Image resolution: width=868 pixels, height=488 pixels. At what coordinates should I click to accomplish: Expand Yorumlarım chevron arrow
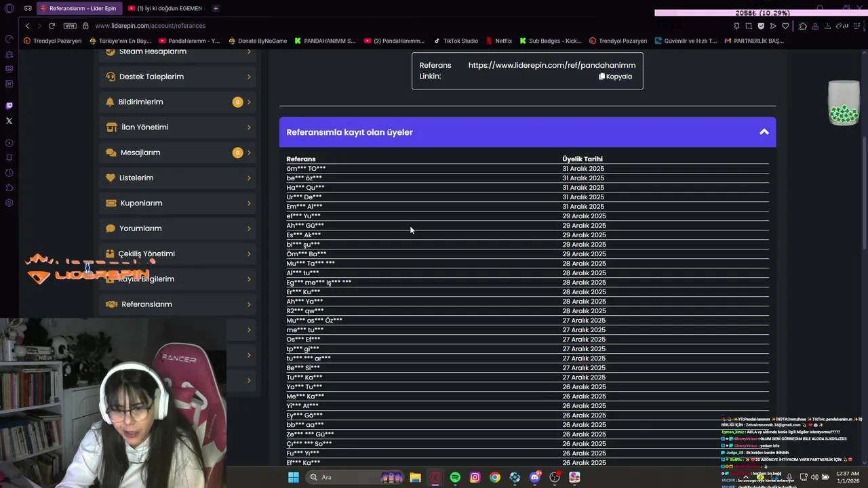(249, 228)
